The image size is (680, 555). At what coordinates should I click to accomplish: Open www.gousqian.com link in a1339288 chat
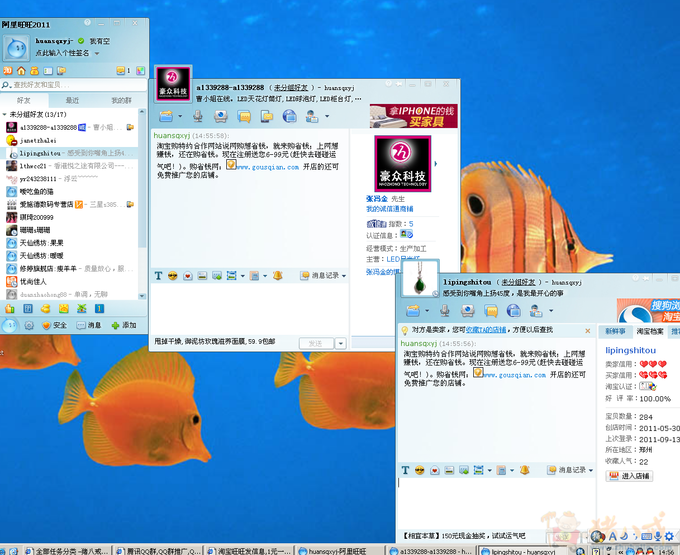pyautogui.click(x=268, y=167)
